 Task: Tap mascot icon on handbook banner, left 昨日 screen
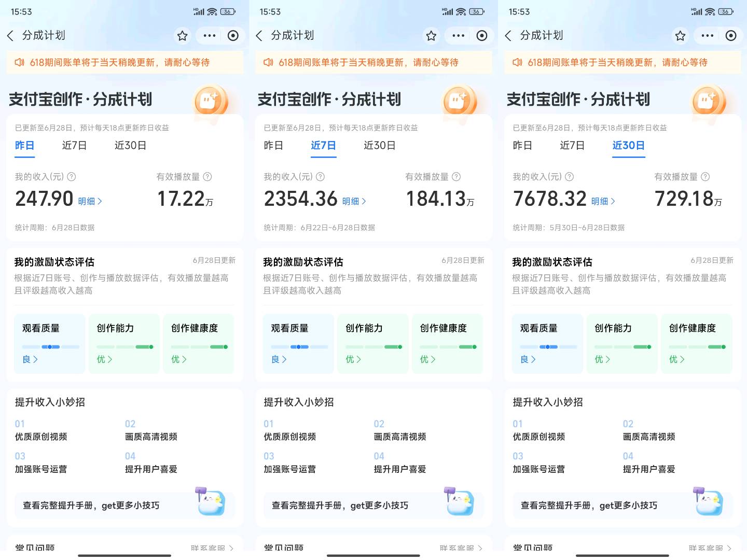click(x=210, y=501)
